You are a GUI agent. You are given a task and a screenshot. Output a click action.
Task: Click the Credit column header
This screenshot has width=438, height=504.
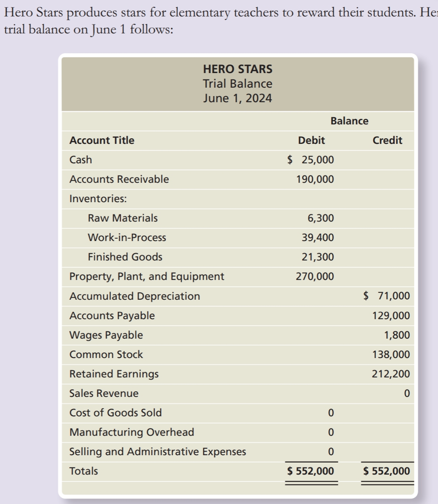click(387, 140)
